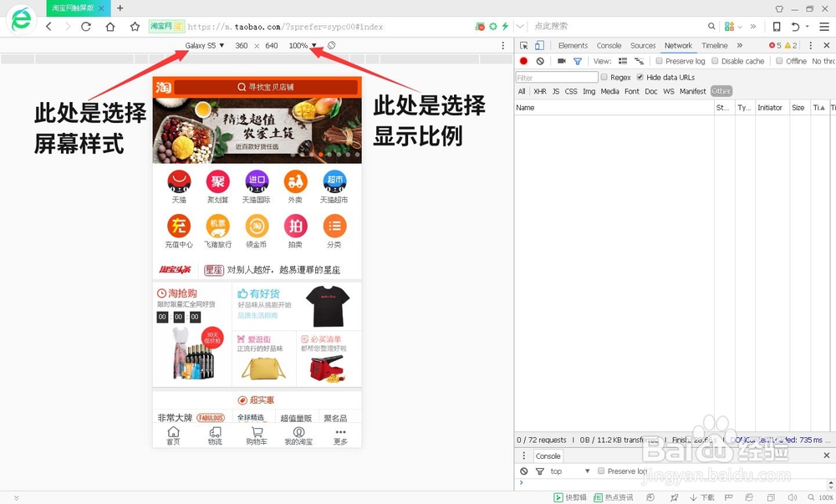Viewport: 836px width, 504px height.
Task: Go to browser home page icon
Action: coord(110,26)
